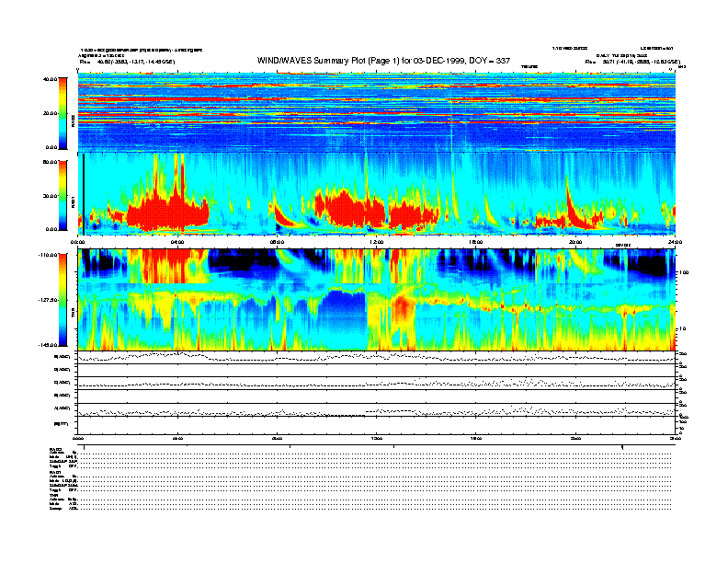Click the bottom empty line plot strip
Screen dimensions: 728x563
[377, 425]
